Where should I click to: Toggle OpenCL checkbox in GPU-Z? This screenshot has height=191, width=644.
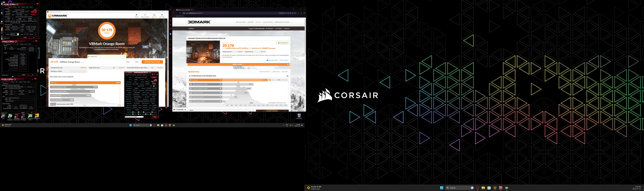133,112
